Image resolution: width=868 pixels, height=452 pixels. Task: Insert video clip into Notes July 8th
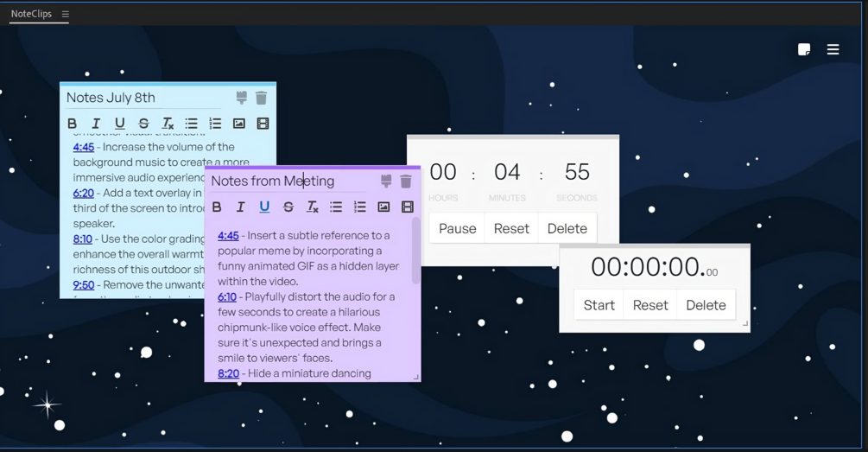[263, 124]
